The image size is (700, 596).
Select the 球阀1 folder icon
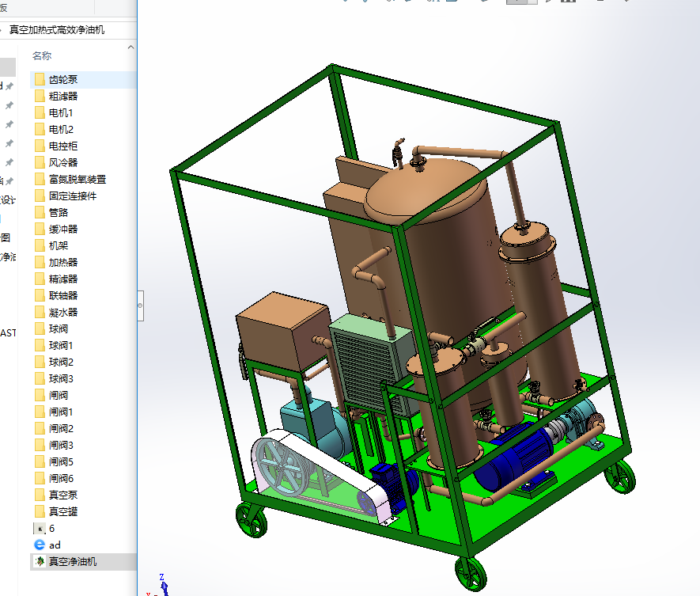pos(40,345)
